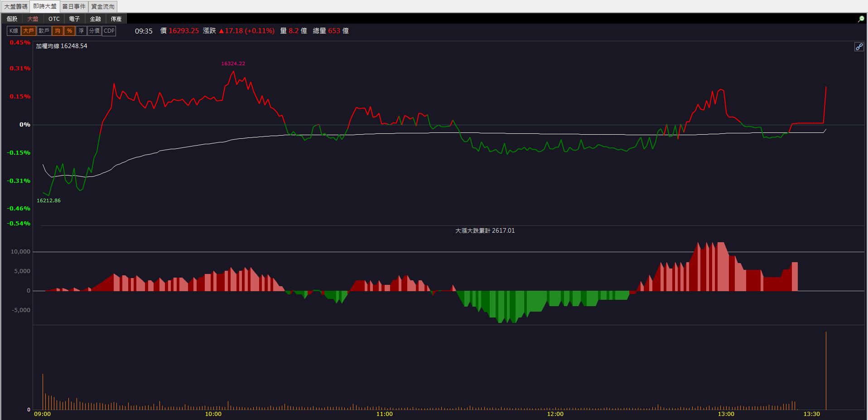Image resolution: width=868 pixels, height=420 pixels.
Task: Click the 13:30 time axis label
Action: pyautogui.click(x=811, y=414)
